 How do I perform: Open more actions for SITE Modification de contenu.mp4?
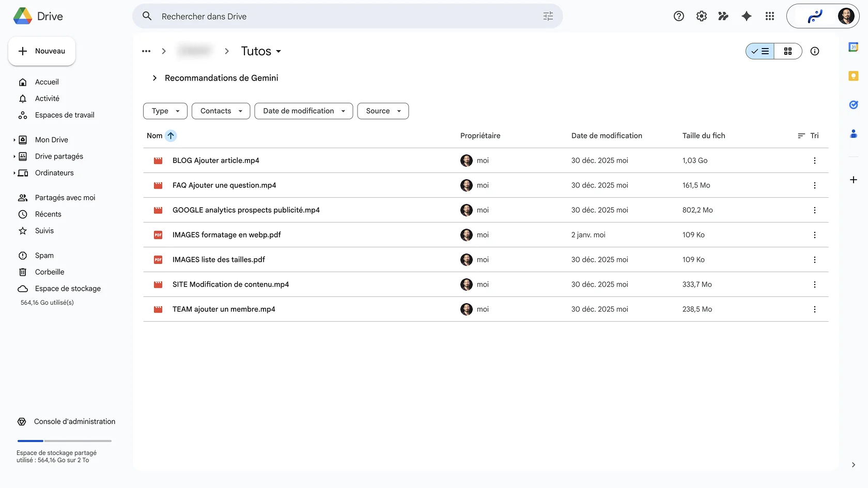tap(815, 285)
